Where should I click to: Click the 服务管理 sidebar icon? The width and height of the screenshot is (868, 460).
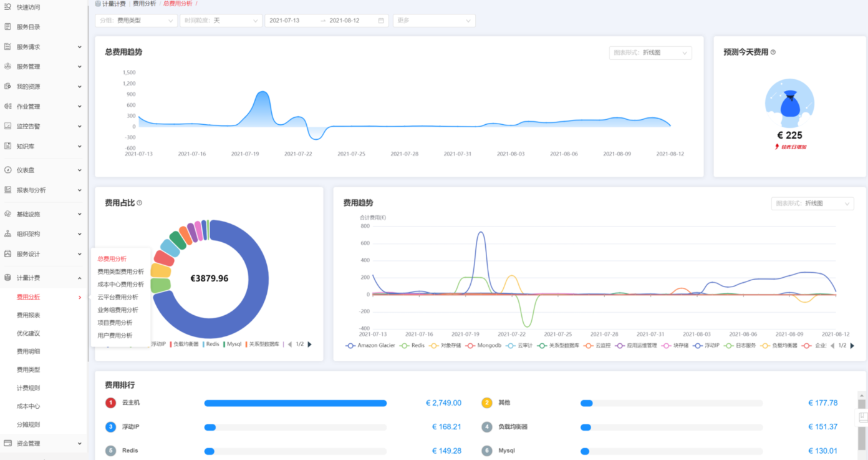pos(7,66)
